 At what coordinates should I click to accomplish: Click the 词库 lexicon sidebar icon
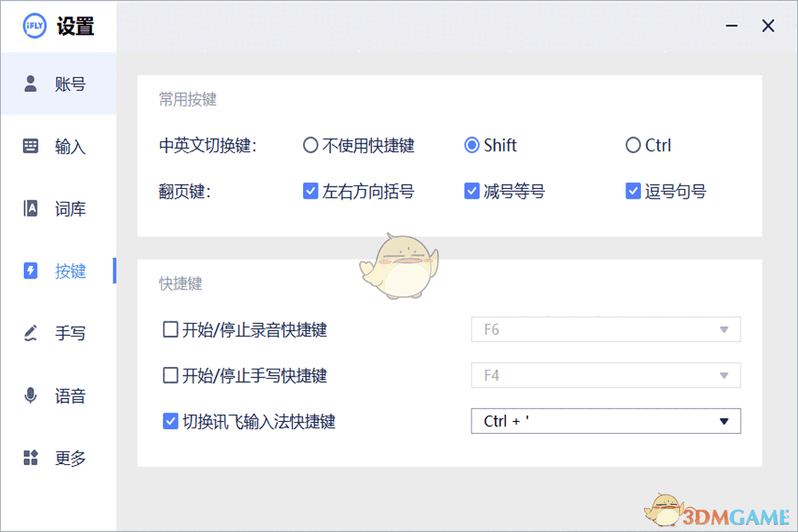tap(30, 208)
